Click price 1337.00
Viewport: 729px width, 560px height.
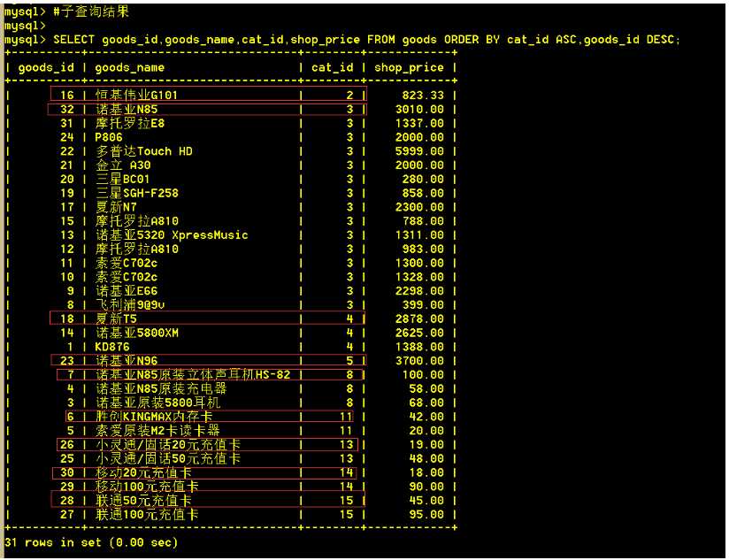click(x=419, y=123)
